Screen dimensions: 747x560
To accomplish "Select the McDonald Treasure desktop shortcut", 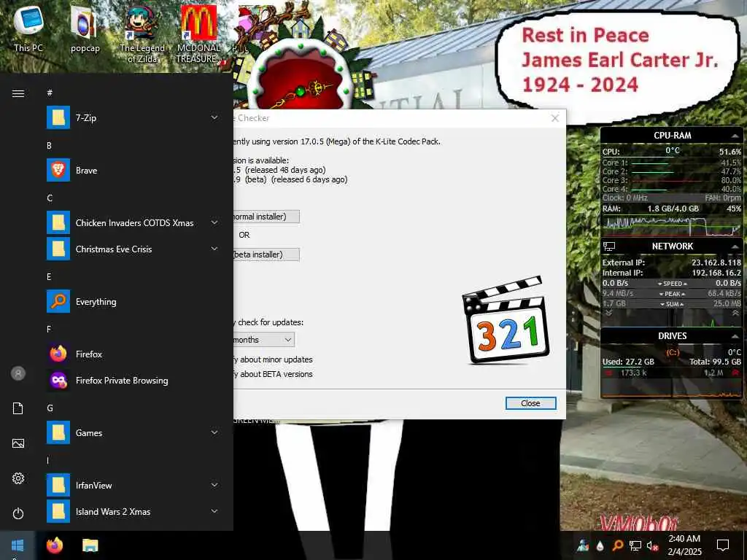I will [198, 34].
